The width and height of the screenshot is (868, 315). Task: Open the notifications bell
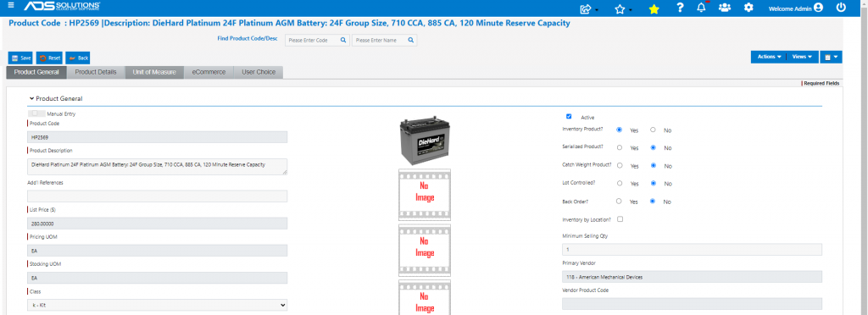coord(701,8)
